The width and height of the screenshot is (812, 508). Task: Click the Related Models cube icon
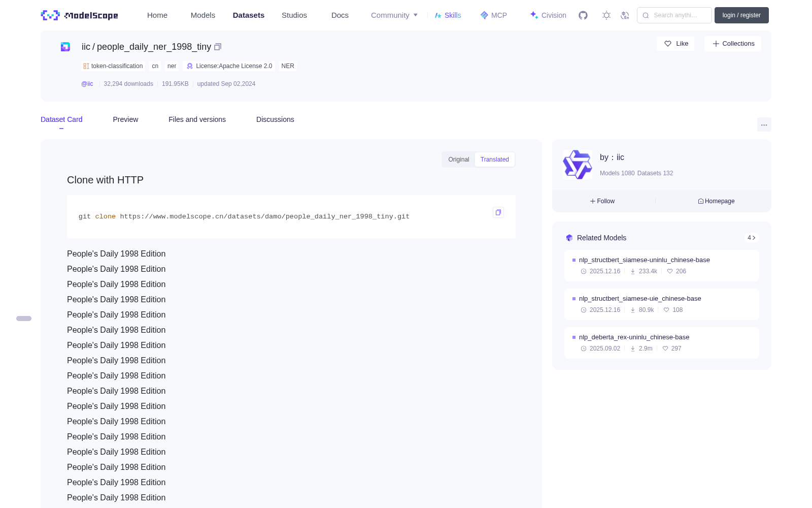569,238
